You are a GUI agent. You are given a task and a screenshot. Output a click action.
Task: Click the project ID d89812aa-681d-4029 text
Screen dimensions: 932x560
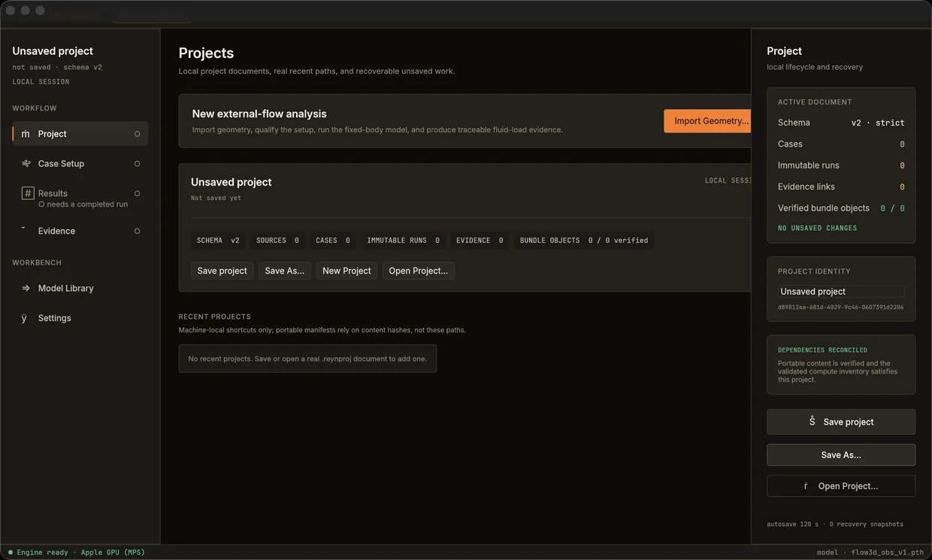pyautogui.click(x=840, y=307)
